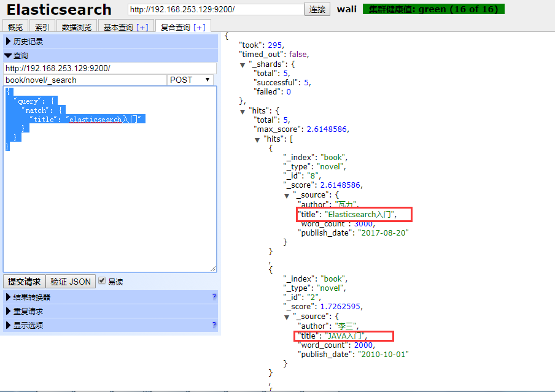This screenshot has width=555, height=392.
Task: Validate JSON with 验证 JSON button
Action: coord(71,282)
